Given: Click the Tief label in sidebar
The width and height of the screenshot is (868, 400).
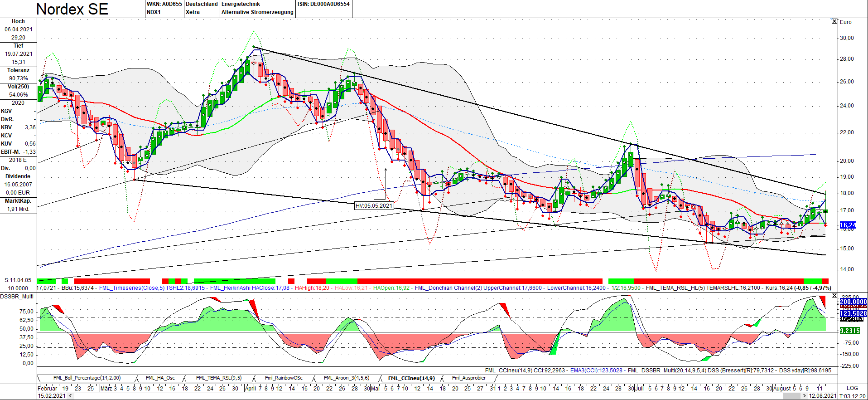Looking at the screenshot, I should click(x=18, y=46).
